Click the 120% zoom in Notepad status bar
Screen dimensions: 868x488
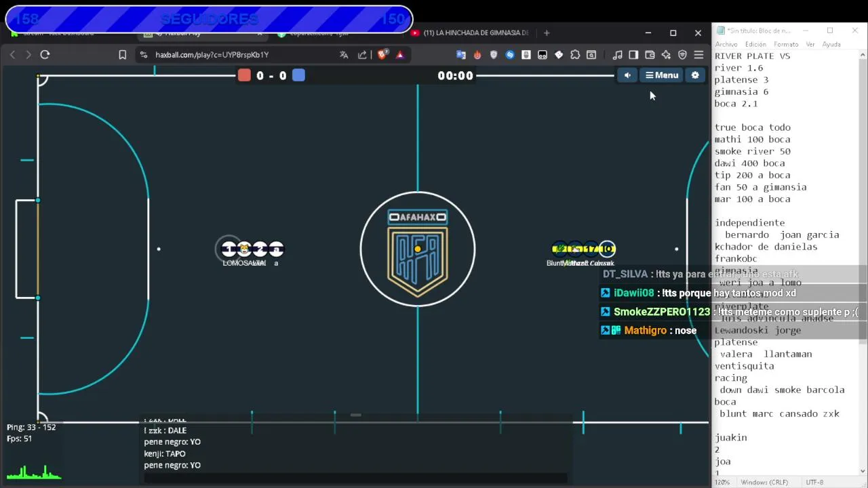[x=722, y=482]
